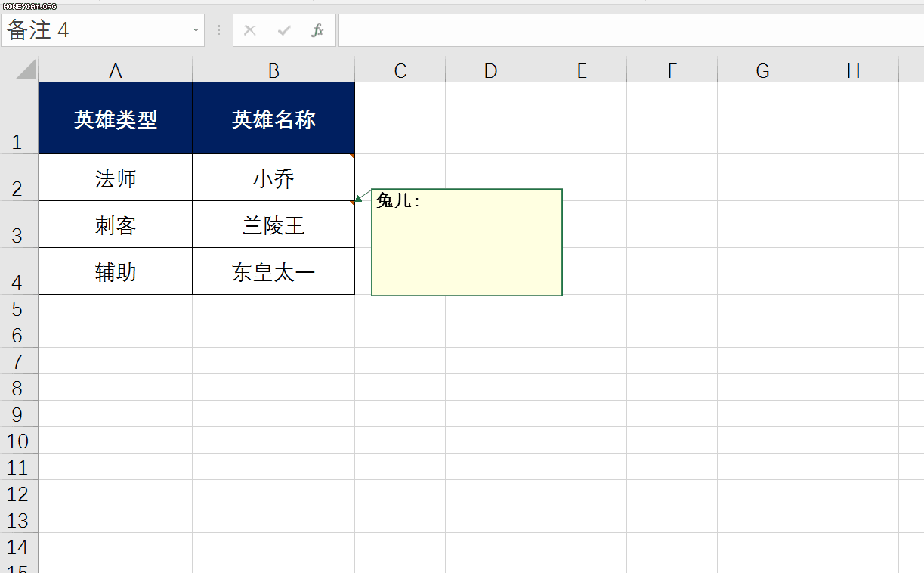This screenshot has height=573, width=924.
Task: Select row 6 header
Action: pos(19,334)
